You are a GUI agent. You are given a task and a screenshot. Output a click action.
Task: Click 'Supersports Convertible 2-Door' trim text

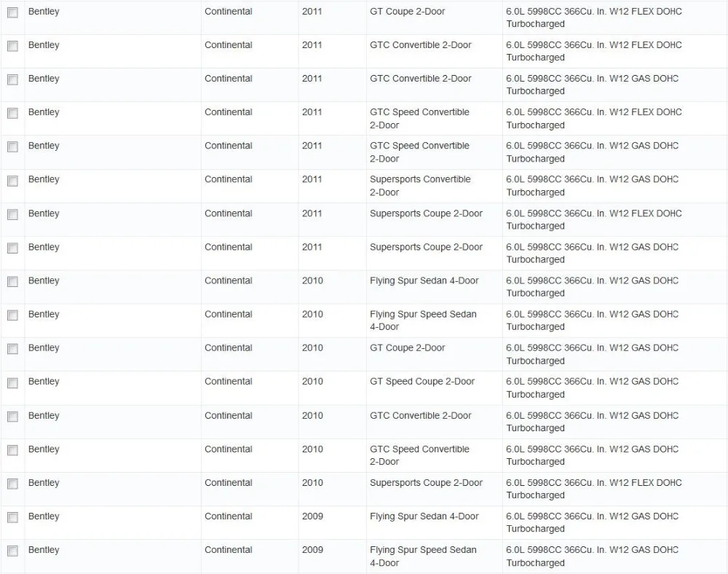tap(420, 186)
